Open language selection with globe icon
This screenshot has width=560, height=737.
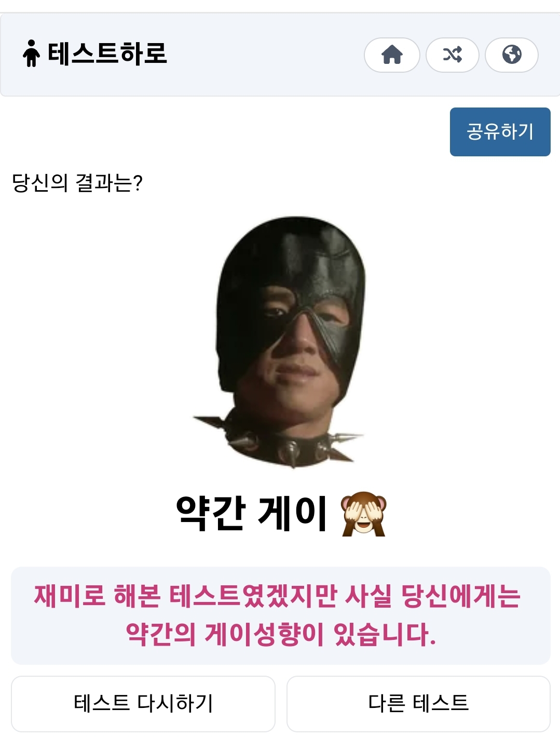tap(512, 55)
